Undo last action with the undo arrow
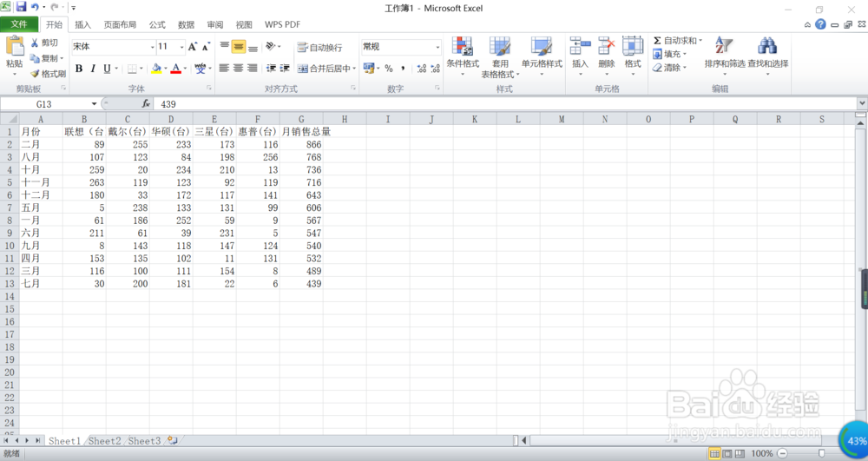Screen dimensions: 868x461 35,7
